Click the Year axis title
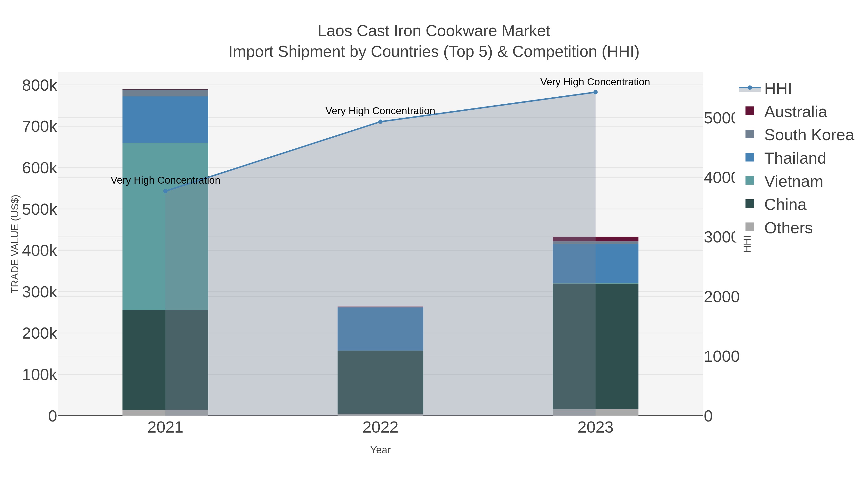This screenshot has height=488, width=868. point(380,450)
